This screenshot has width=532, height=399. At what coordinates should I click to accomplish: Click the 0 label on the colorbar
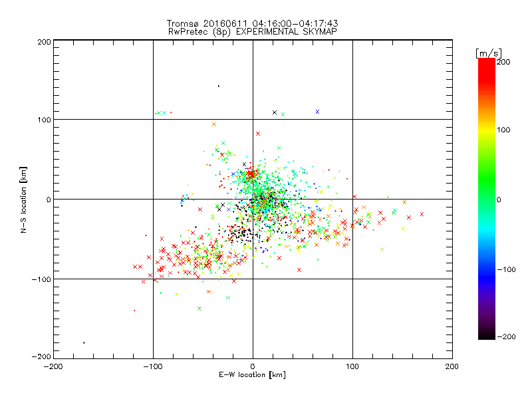point(499,199)
